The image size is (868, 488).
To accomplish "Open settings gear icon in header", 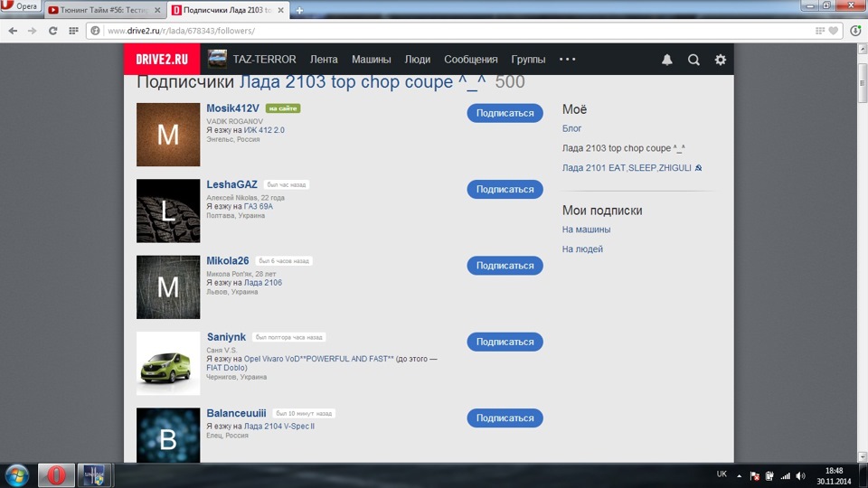I will (721, 60).
